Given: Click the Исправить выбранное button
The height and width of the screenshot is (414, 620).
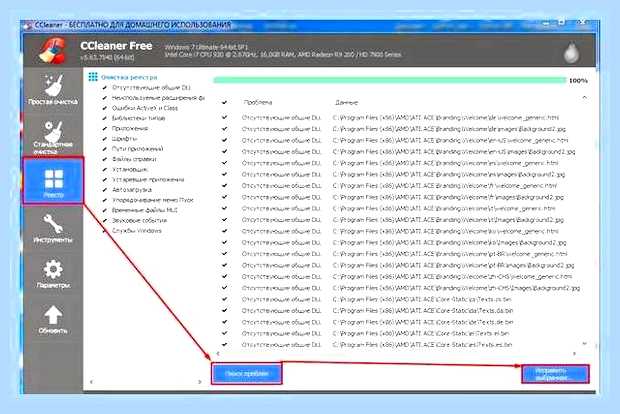Looking at the screenshot, I should coord(555,374).
